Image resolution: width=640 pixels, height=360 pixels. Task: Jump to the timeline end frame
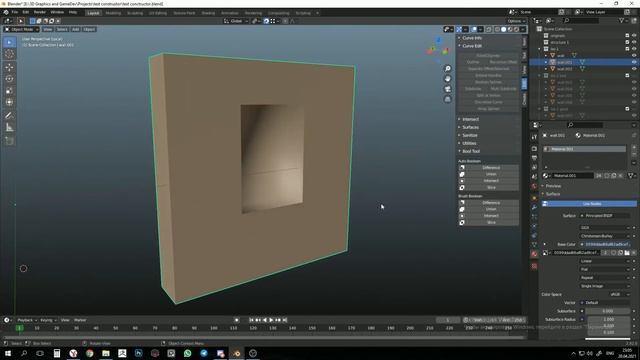point(285,320)
